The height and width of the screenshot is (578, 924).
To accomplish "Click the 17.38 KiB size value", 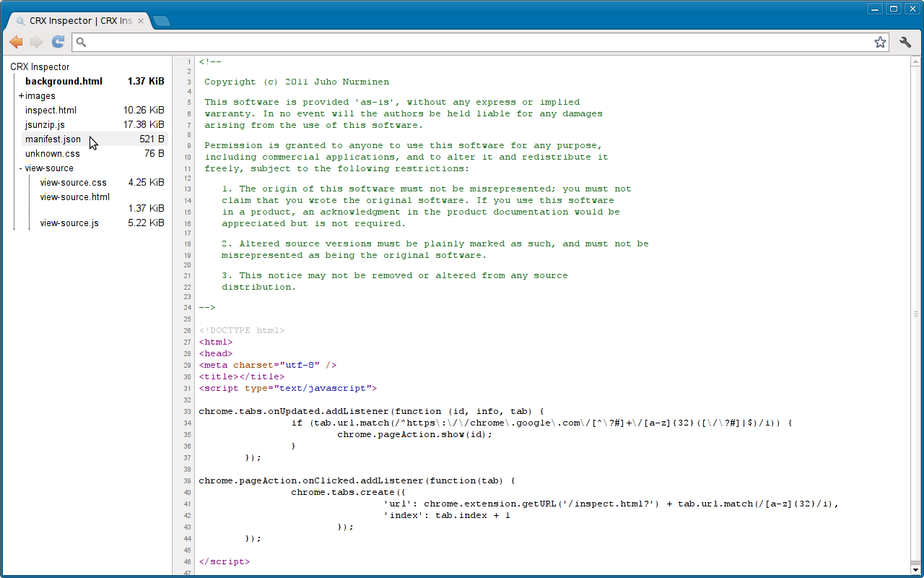I will 144,125.
